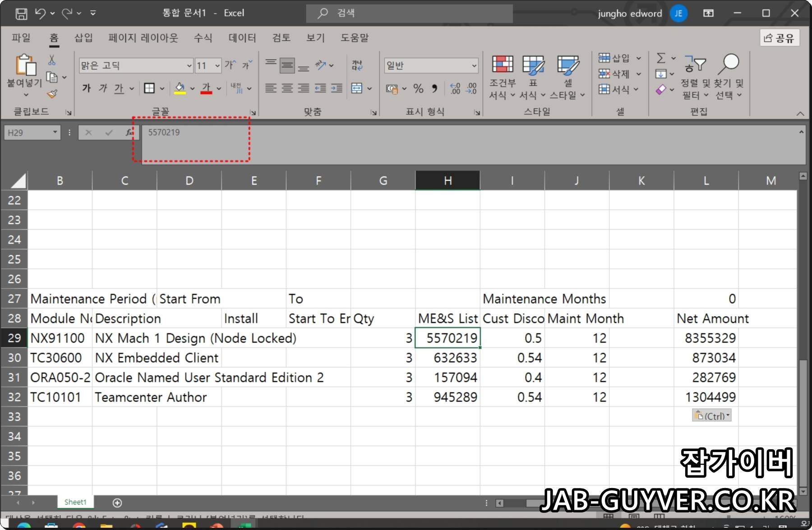Open the font name dropdown 맑은 고딕
The width and height of the screenshot is (812, 530).
(189, 66)
